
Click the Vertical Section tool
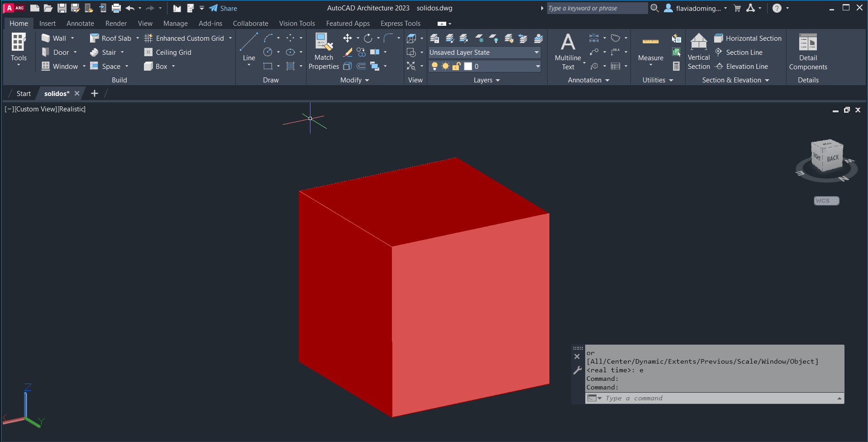(699, 51)
